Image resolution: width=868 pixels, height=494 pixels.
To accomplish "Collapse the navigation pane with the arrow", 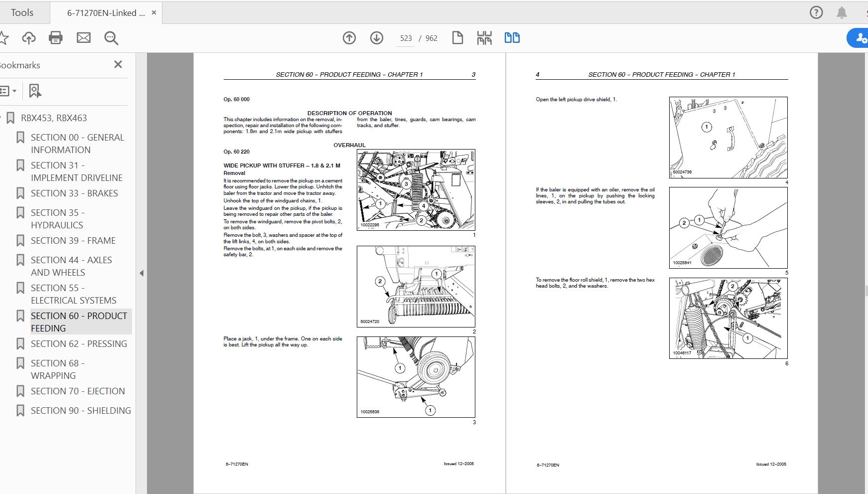I will pyautogui.click(x=142, y=273).
